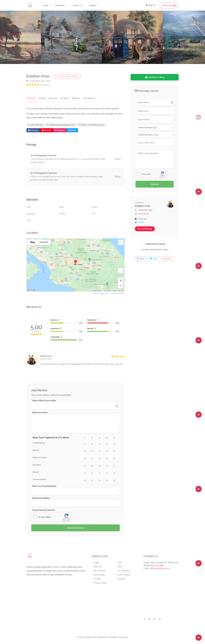The height and width of the screenshot is (644, 205).
Task: Select the Overview tab
Action: [x=31, y=98]
